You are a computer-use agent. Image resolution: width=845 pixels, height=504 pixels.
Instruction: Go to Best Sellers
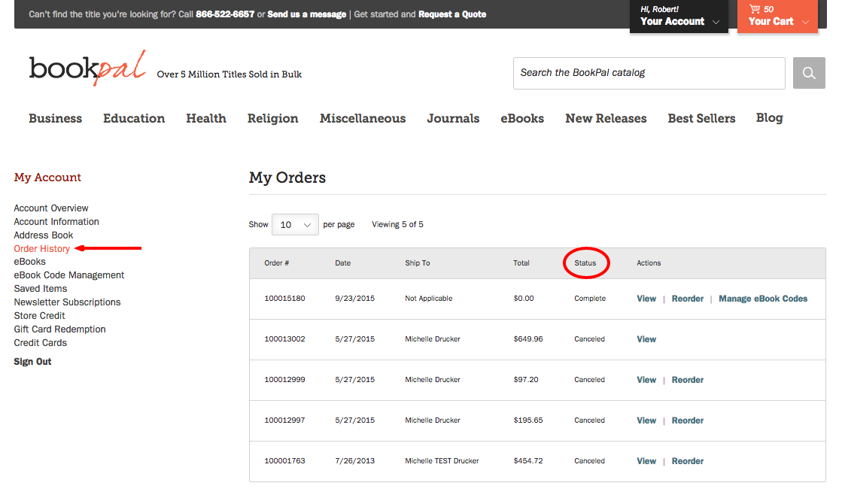pyautogui.click(x=701, y=119)
